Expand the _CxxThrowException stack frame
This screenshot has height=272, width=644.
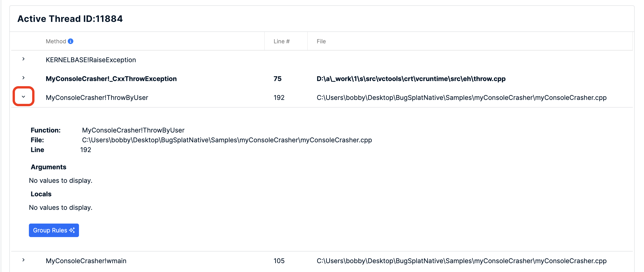[24, 78]
